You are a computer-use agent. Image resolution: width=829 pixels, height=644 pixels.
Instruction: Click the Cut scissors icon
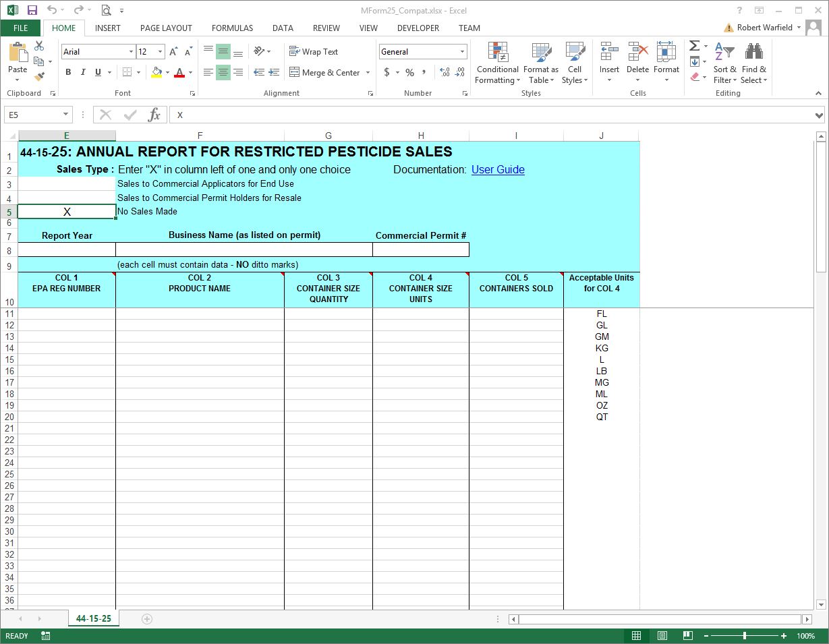click(39, 46)
